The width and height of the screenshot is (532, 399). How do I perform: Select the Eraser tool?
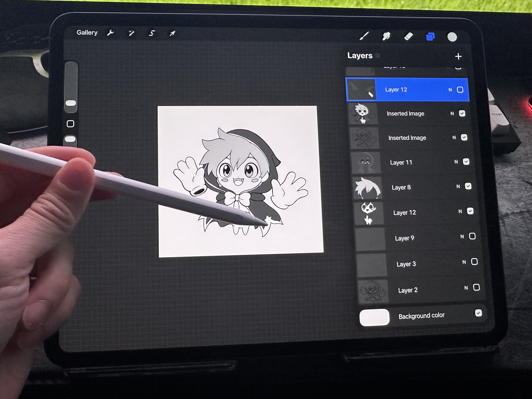click(408, 36)
